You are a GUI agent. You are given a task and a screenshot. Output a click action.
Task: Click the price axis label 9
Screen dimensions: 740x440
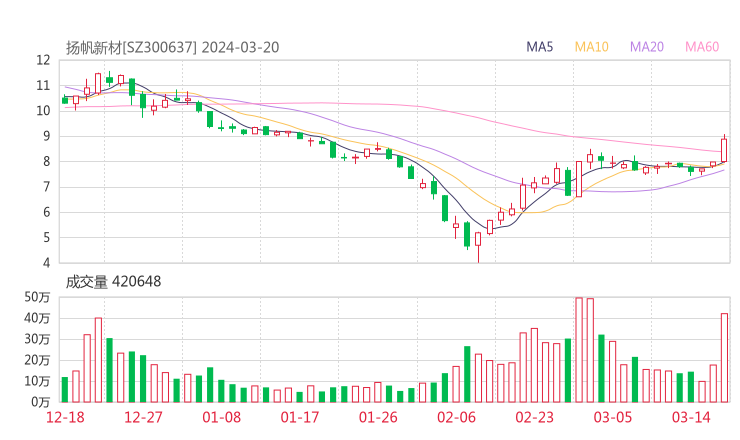[x=46, y=136]
